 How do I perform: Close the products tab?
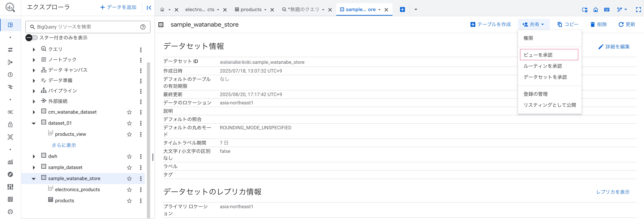272,10
